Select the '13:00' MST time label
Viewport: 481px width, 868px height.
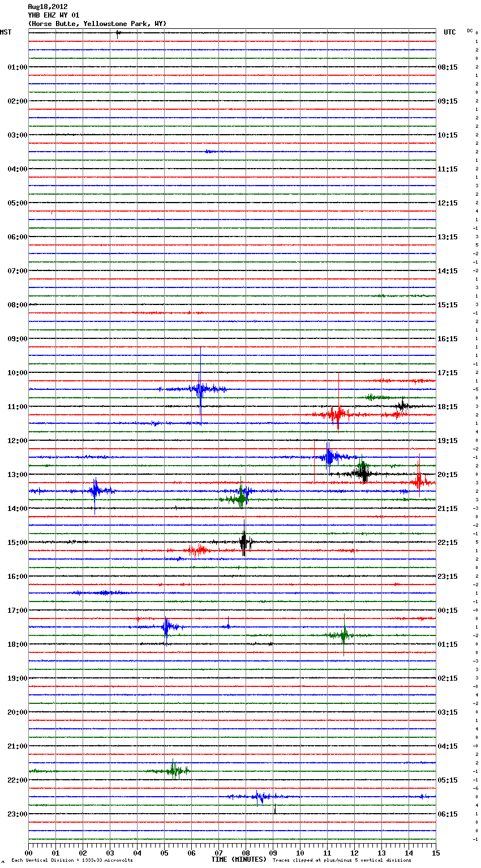tap(17, 474)
